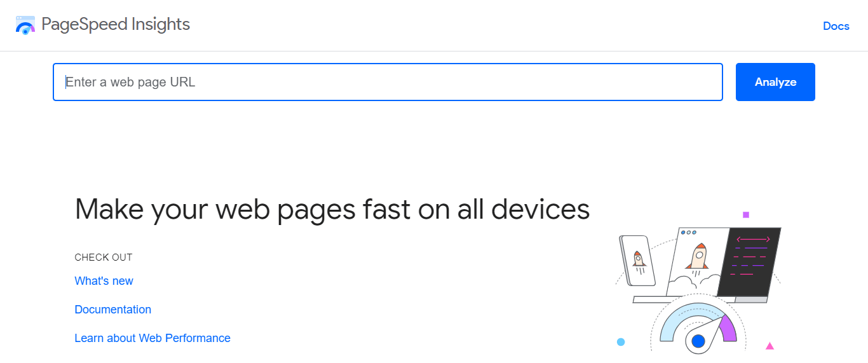
Task: Click the phone rocket illustration
Action: 639,259
